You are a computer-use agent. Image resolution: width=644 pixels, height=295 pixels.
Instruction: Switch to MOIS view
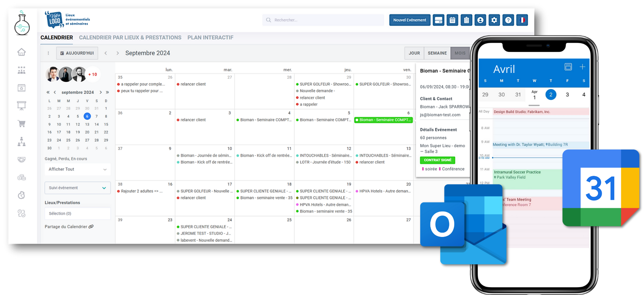click(x=460, y=53)
